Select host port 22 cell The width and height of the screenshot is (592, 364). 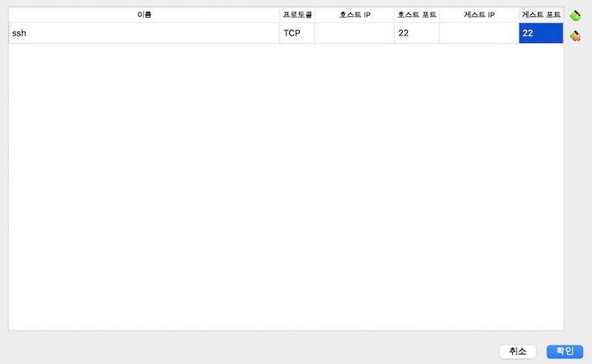(x=417, y=33)
